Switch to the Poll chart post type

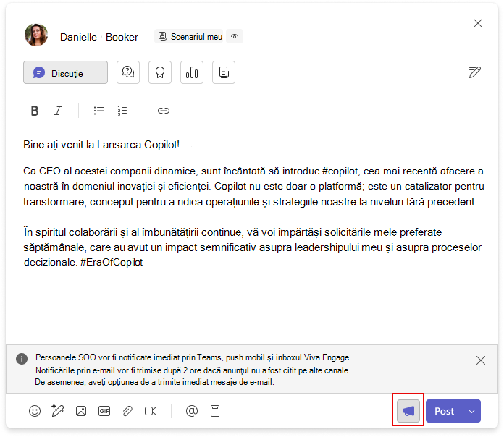coord(192,72)
